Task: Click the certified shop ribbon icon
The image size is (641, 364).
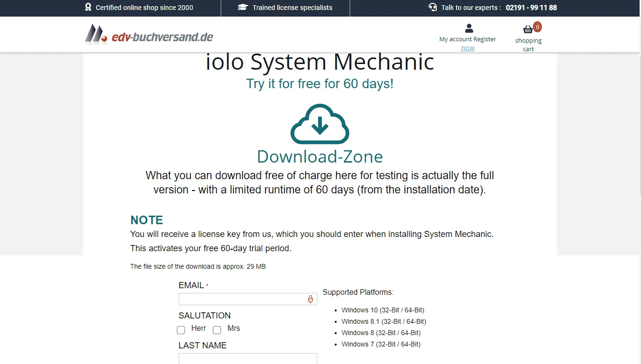Action: [x=88, y=7]
